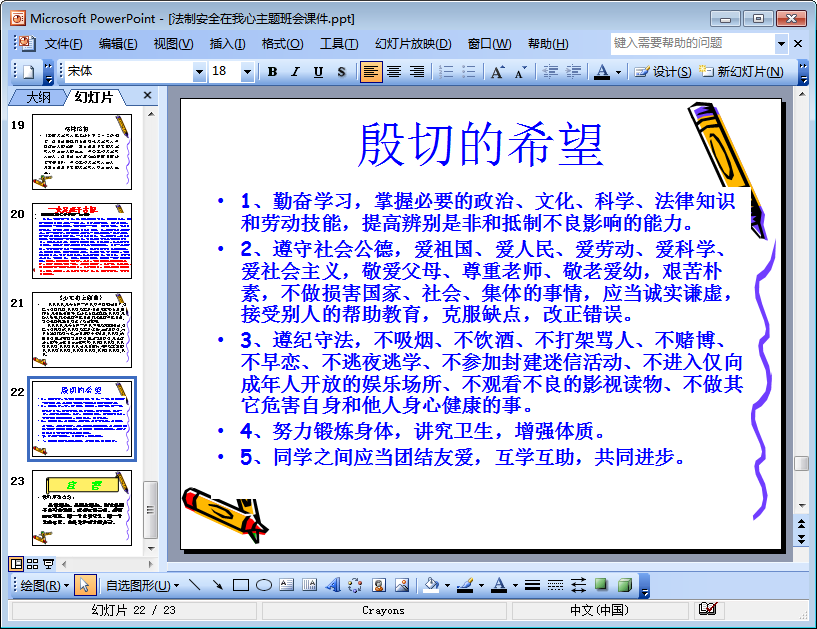Toggle italic formatting
The image size is (817, 629).
(295, 71)
